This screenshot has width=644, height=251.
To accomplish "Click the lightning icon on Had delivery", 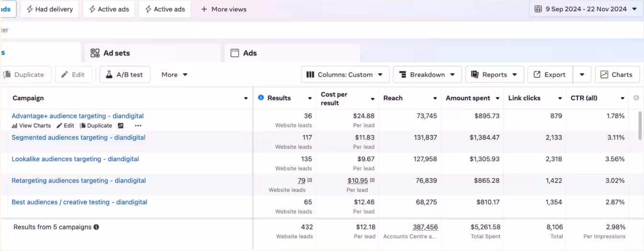I will (x=30, y=9).
